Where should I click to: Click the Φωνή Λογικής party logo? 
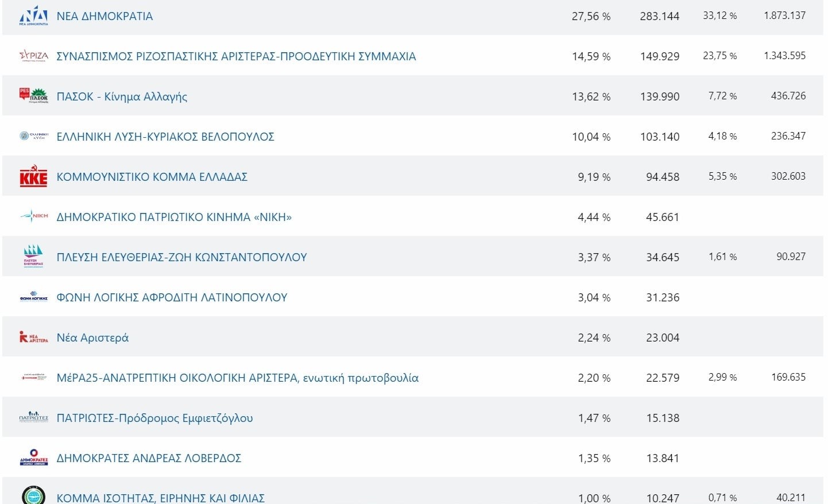[33, 297]
